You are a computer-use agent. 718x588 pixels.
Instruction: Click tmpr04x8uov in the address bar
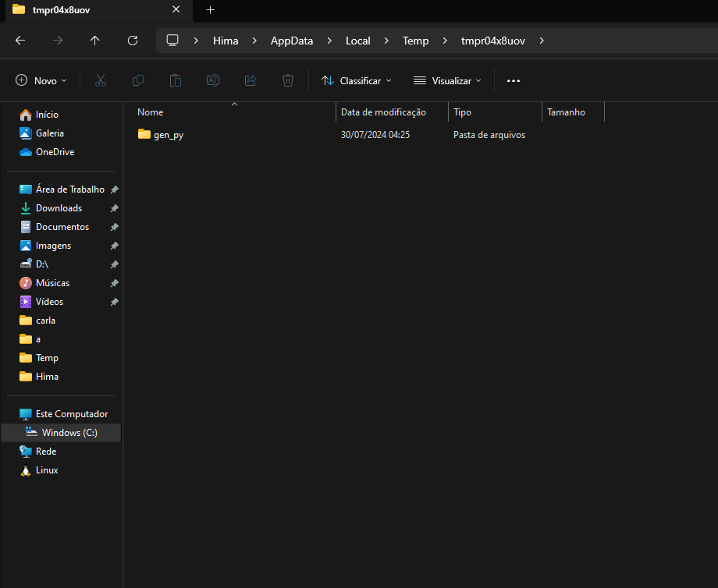pos(492,41)
